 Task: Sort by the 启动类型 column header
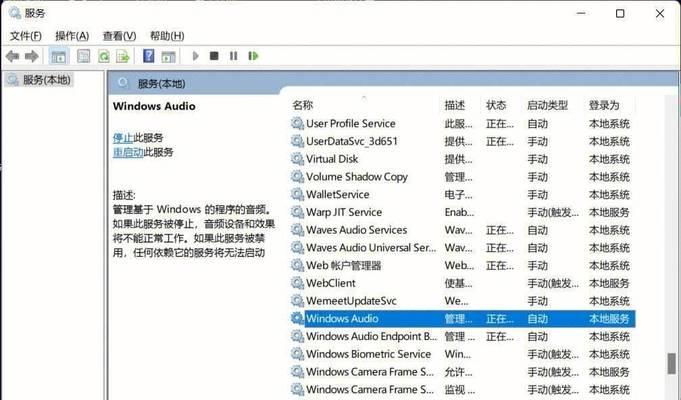pyautogui.click(x=547, y=105)
